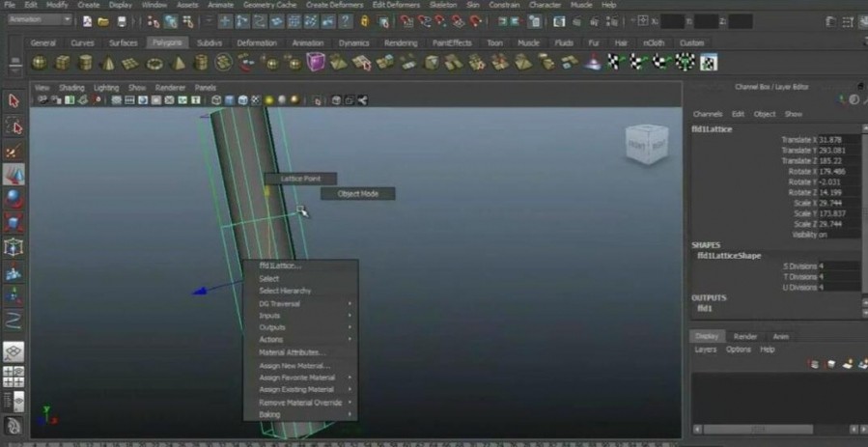This screenshot has width=868, height=447.
Task: Open the Create Deformers menu
Action: pyautogui.click(x=334, y=5)
